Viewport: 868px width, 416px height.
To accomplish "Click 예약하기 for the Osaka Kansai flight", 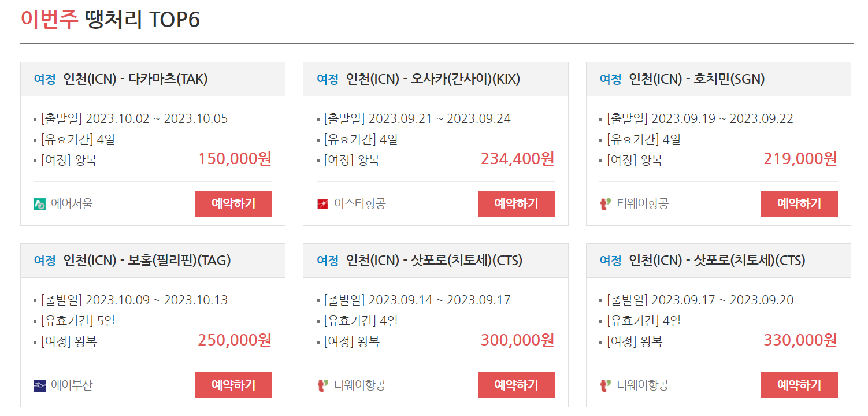I will point(516,203).
